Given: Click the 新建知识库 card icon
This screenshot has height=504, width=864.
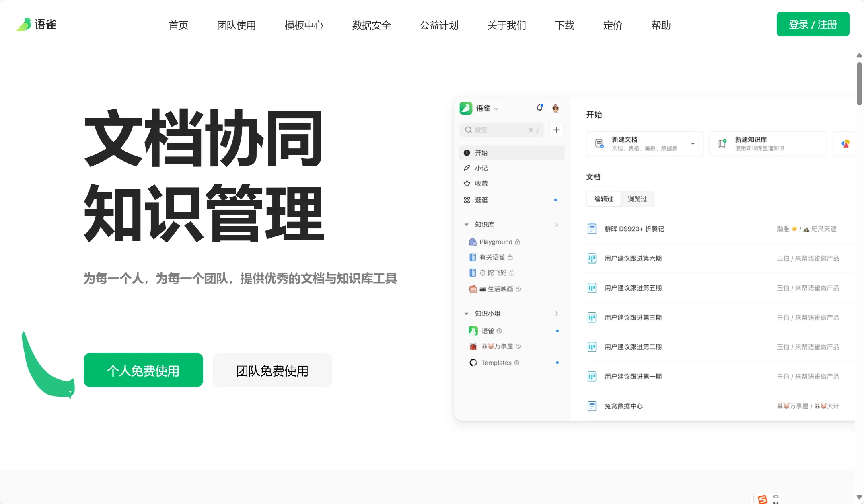Looking at the screenshot, I should click(723, 143).
